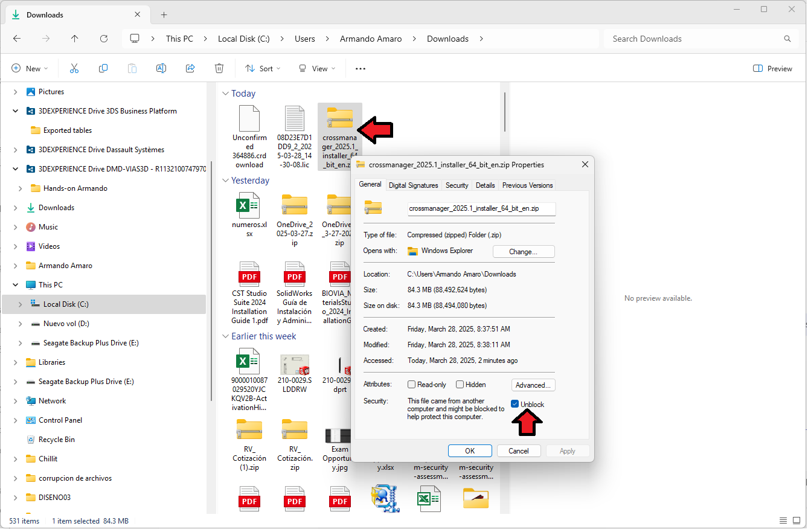Click the Copy icon in toolbar

point(103,69)
